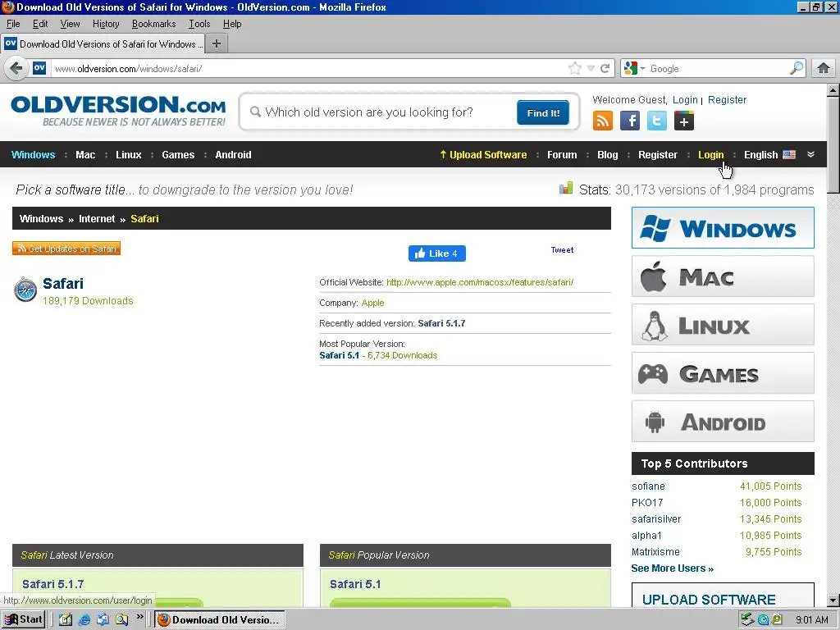Click contributor sofiane in Top 5 list
This screenshot has height=630, width=840.
click(x=648, y=486)
